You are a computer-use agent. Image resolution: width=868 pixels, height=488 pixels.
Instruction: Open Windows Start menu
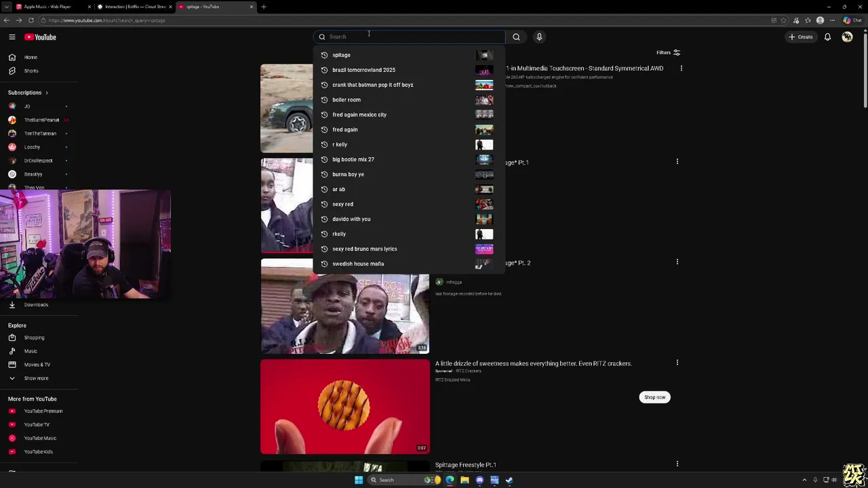(x=359, y=480)
